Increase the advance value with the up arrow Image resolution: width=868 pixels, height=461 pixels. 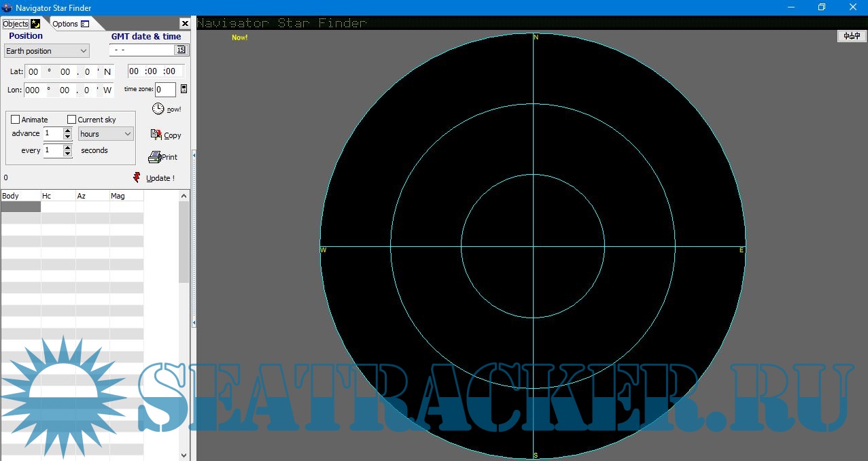coord(67,131)
